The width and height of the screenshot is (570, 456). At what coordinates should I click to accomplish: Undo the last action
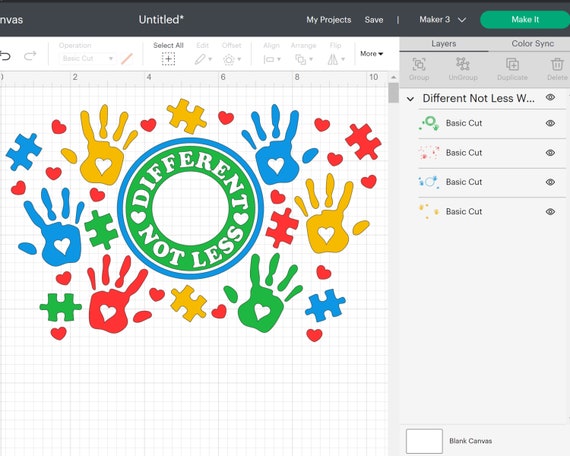(x=5, y=56)
